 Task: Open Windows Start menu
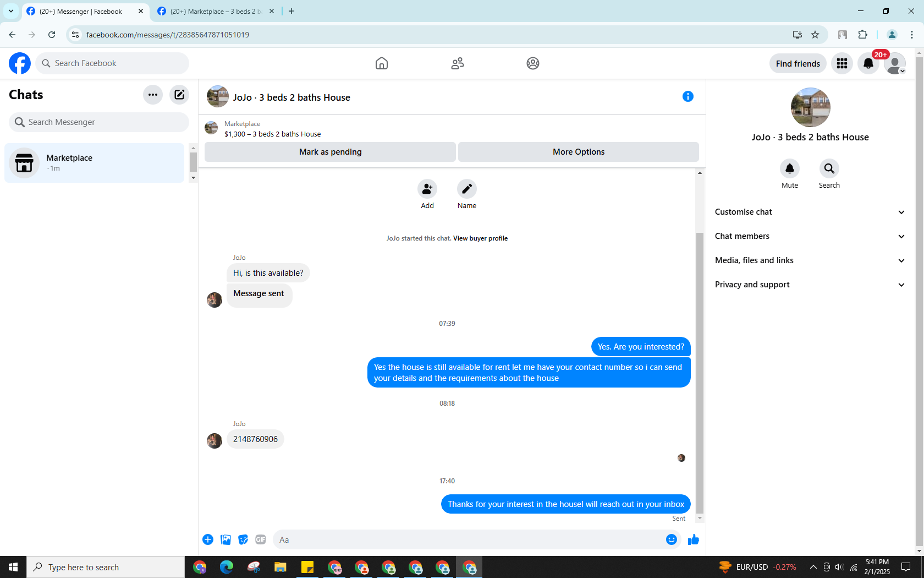pos(13,567)
